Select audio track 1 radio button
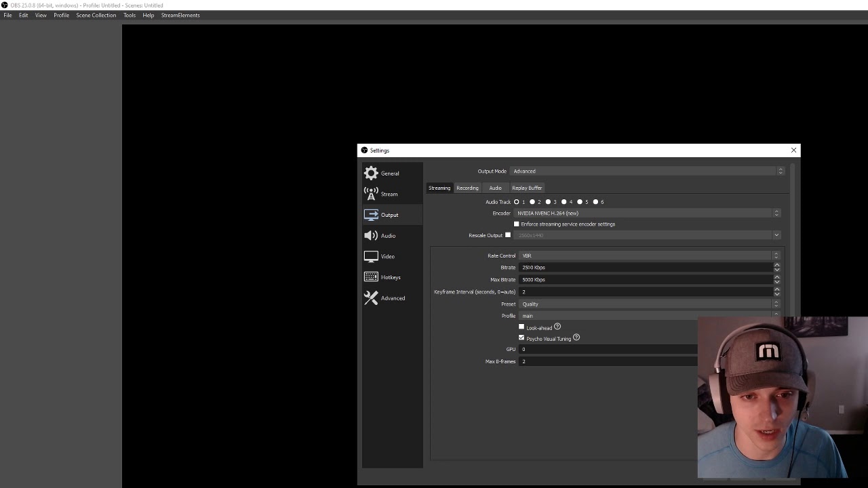 (x=517, y=202)
